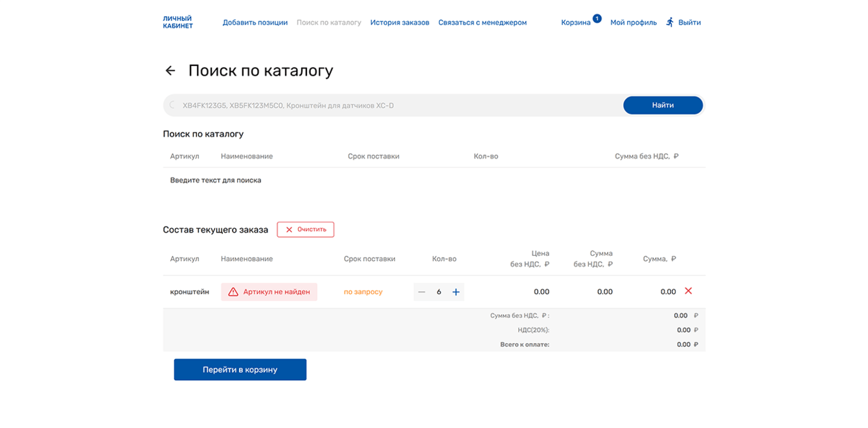Remove кронштейн row with red X
Screen dimensions: 868x428
688,291
